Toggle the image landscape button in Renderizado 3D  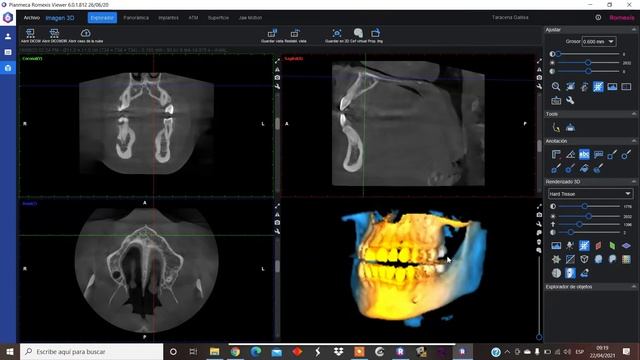click(556, 245)
